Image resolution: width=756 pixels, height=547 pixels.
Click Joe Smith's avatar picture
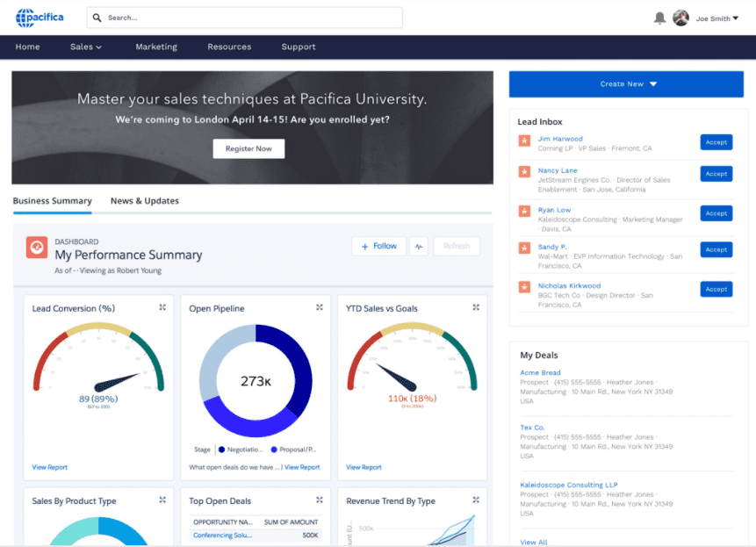point(680,18)
